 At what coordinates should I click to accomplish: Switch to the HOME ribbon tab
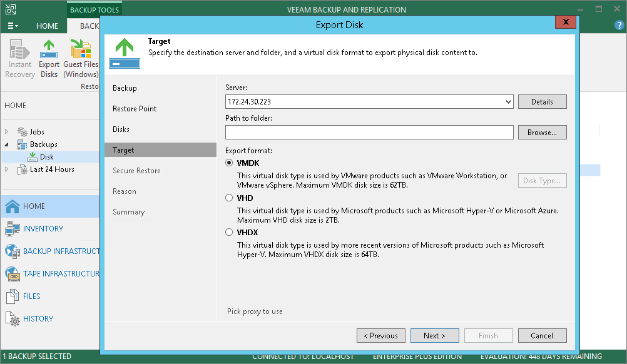pos(47,26)
